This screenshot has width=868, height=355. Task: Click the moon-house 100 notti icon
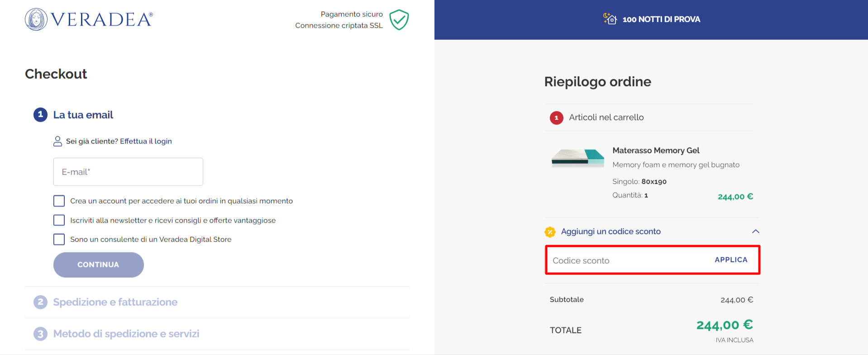point(610,19)
